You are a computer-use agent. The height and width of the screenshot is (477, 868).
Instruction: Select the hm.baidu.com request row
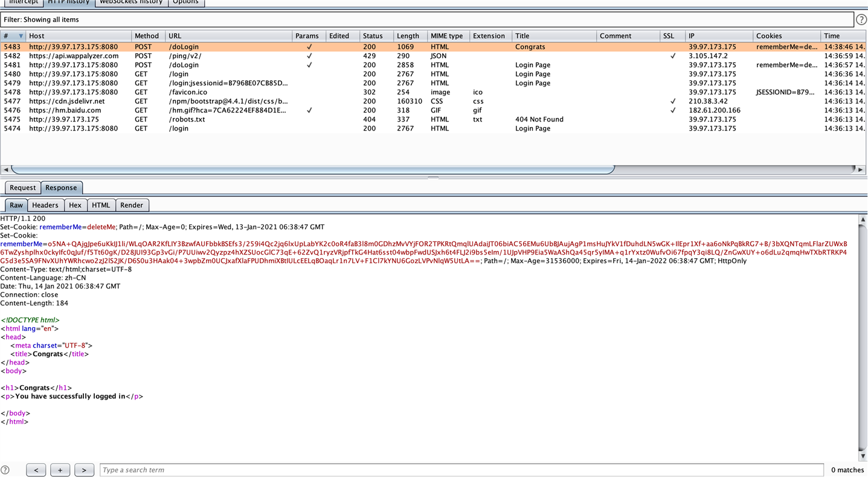click(x=433, y=110)
